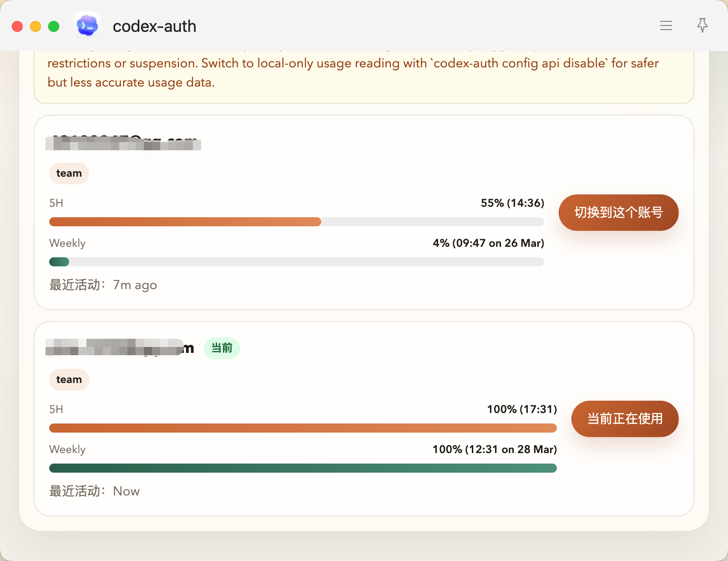Click 切换到这个账号 switch account button
This screenshot has width=728, height=561.
click(618, 213)
